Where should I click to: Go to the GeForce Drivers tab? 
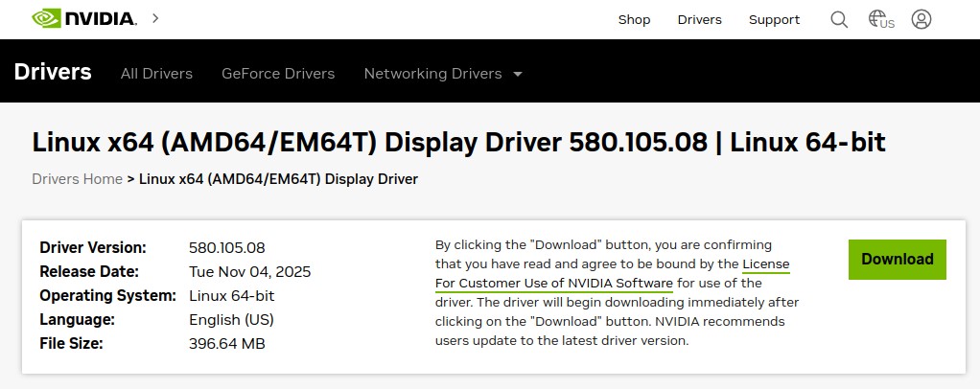point(278,74)
